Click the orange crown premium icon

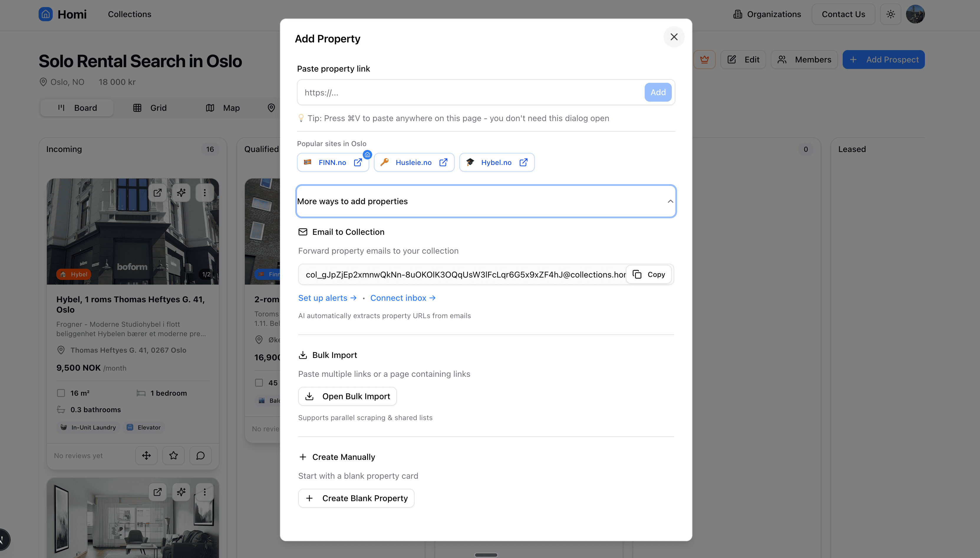[x=705, y=60]
